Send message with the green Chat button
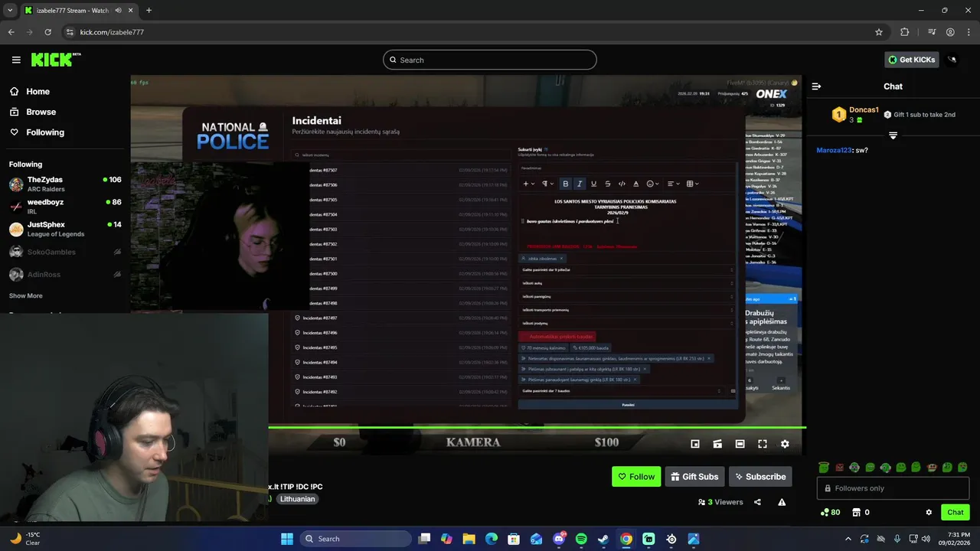Viewport: 980px width, 551px height. point(955,512)
